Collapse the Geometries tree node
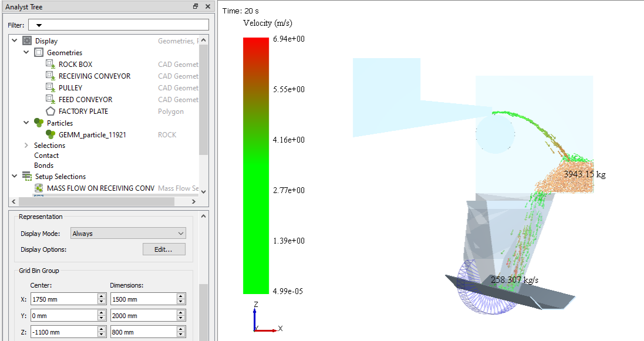 point(26,53)
